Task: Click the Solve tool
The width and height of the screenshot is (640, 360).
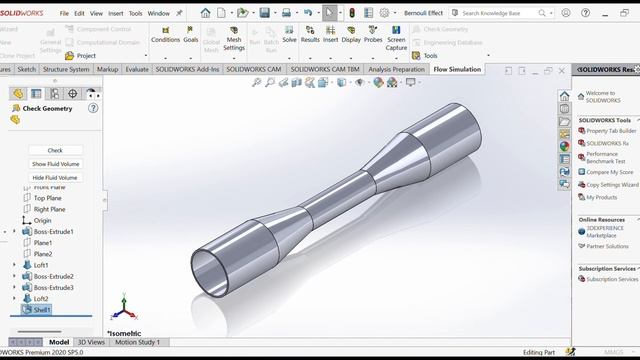Action: point(289,35)
